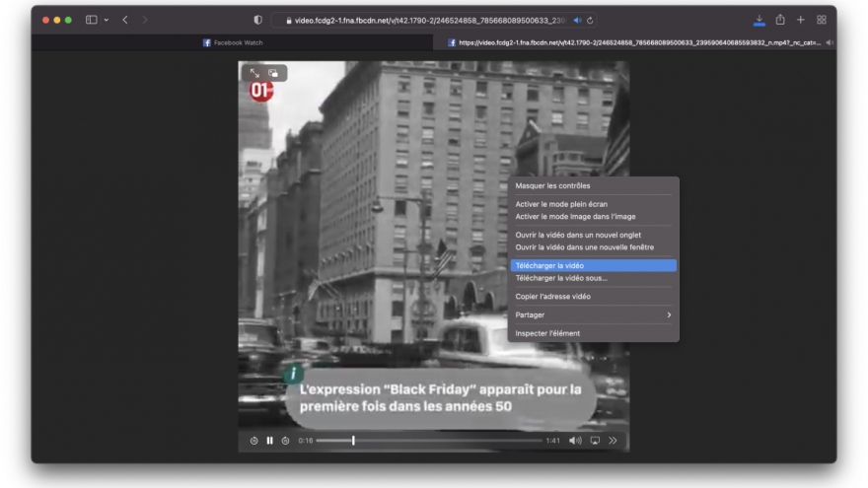868x488 pixels.
Task: Expand the sidebar dropdown arrow
Action: pos(106,20)
